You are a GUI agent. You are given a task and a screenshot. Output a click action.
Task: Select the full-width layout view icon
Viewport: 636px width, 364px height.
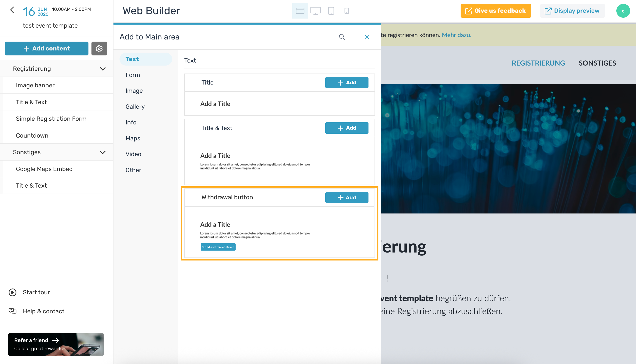[x=300, y=11]
